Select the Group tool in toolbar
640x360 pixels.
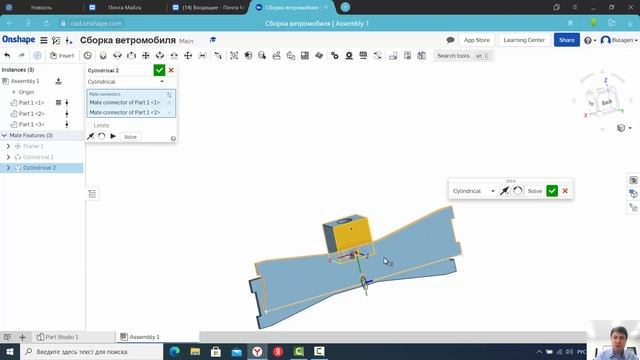click(234, 56)
